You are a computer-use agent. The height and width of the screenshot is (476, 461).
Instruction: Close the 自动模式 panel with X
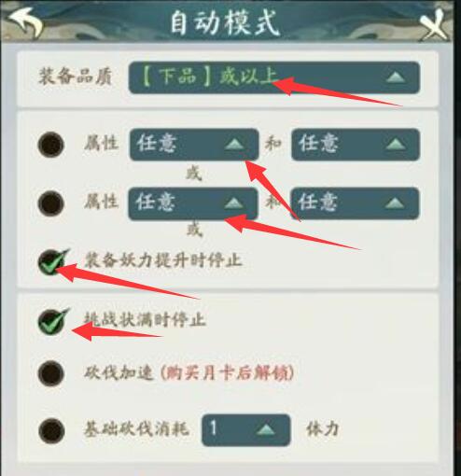pyautogui.click(x=435, y=24)
